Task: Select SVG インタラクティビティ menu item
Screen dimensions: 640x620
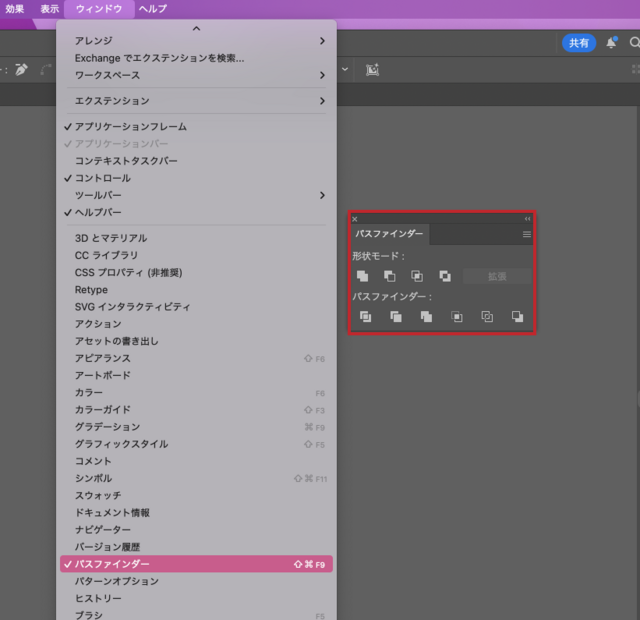Action: coord(196,307)
